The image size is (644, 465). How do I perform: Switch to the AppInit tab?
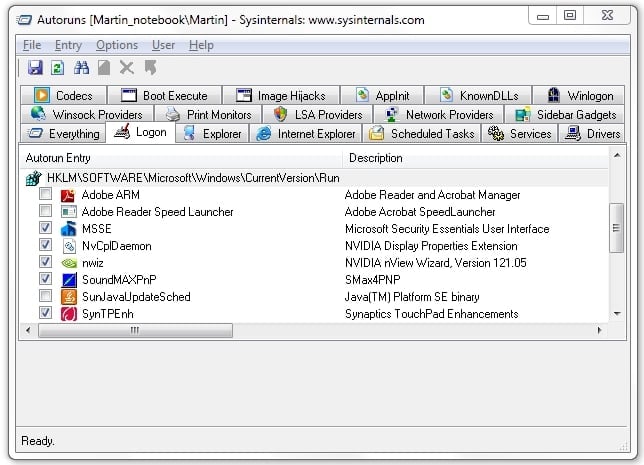(382, 95)
